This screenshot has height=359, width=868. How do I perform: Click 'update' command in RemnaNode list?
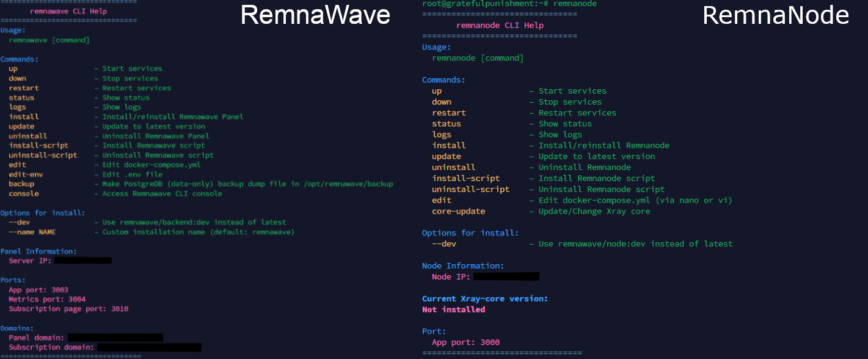[x=447, y=157]
